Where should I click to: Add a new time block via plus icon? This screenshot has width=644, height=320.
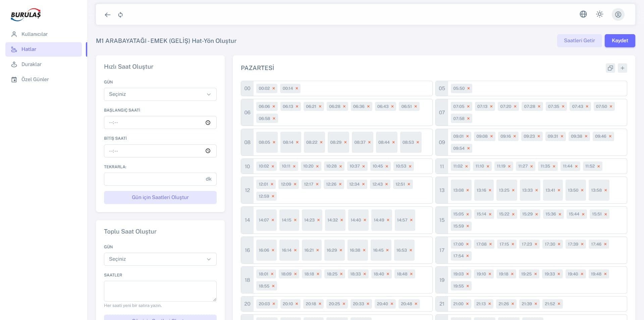coord(623,68)
